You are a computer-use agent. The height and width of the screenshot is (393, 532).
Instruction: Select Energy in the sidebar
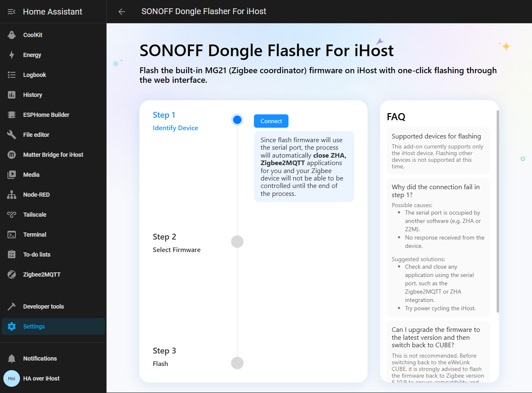53,55
